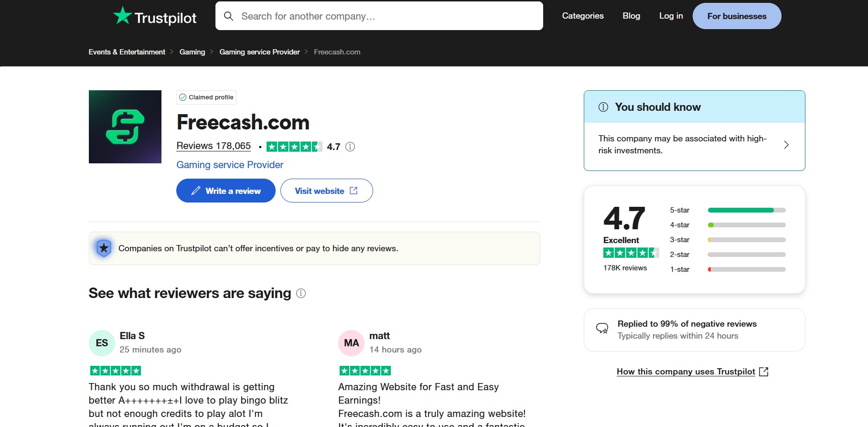Click external link icon in Visit website
The height and width of the screenshot is (427, 868).
point(354,191)
